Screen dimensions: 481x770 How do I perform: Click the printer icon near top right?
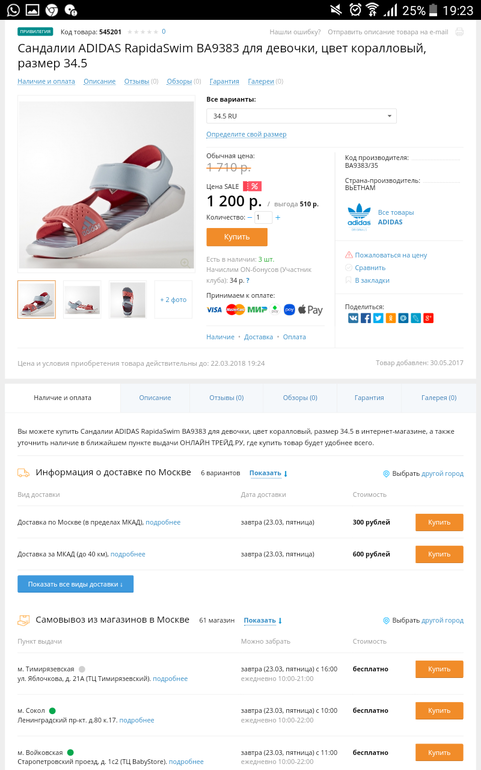pyautogui.click(x=459, y=32)
